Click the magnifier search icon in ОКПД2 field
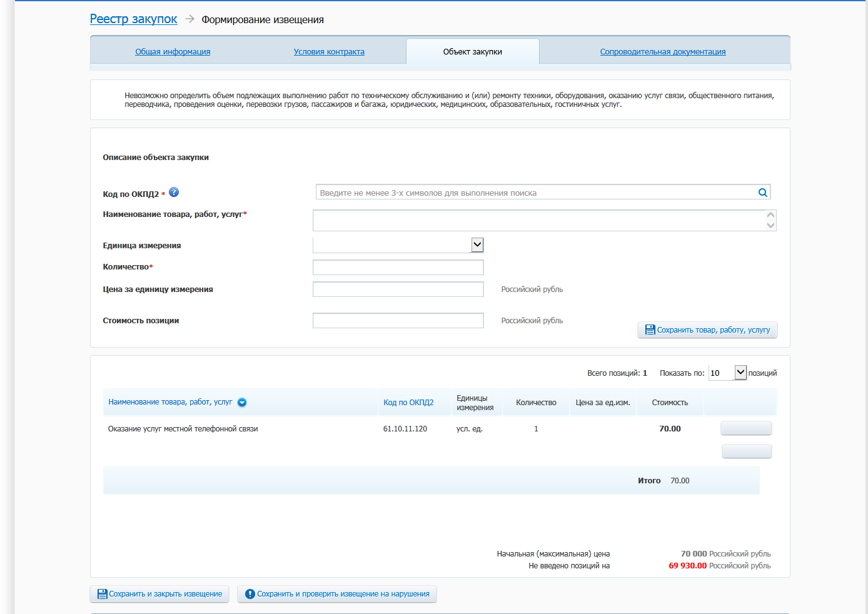This screenshot has width=868, height=614. point(762,193)
